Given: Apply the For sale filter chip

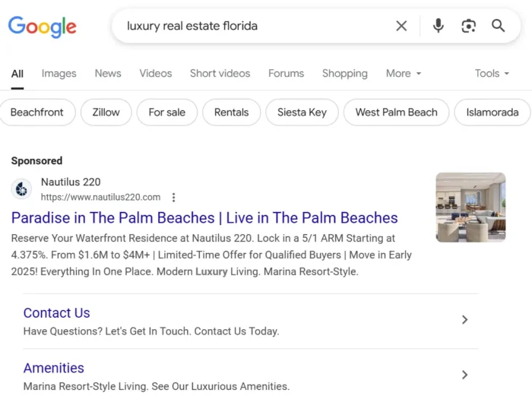Looking at the screenshot, I should click(x=167, y=112).
